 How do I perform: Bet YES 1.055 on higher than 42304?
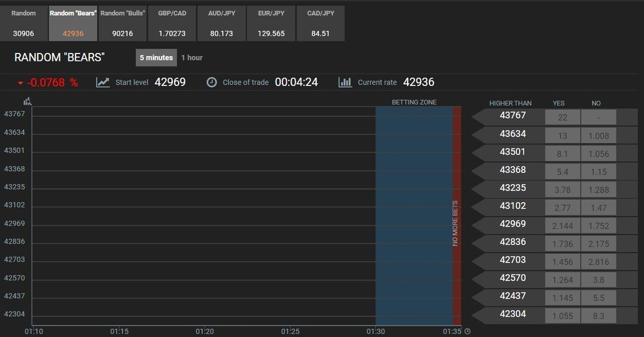[x=562, y=316]
